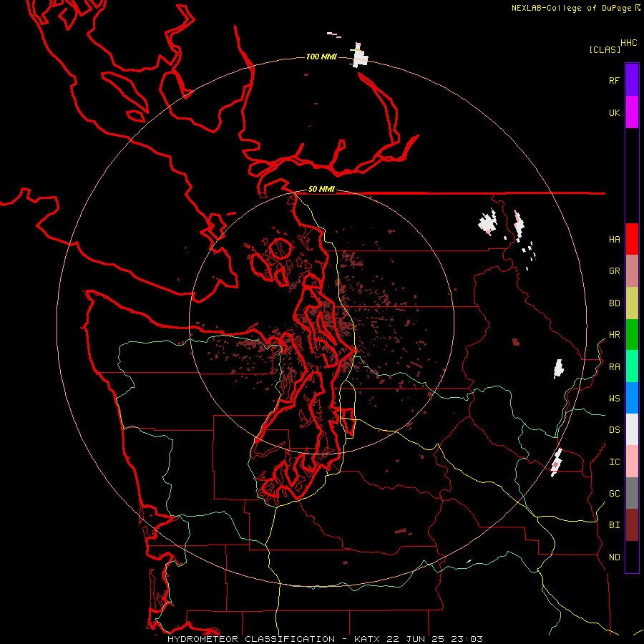Screen dimensions: 644x644
Task: Select the gray GC legend swatch
Action: [x=632, y=493]
